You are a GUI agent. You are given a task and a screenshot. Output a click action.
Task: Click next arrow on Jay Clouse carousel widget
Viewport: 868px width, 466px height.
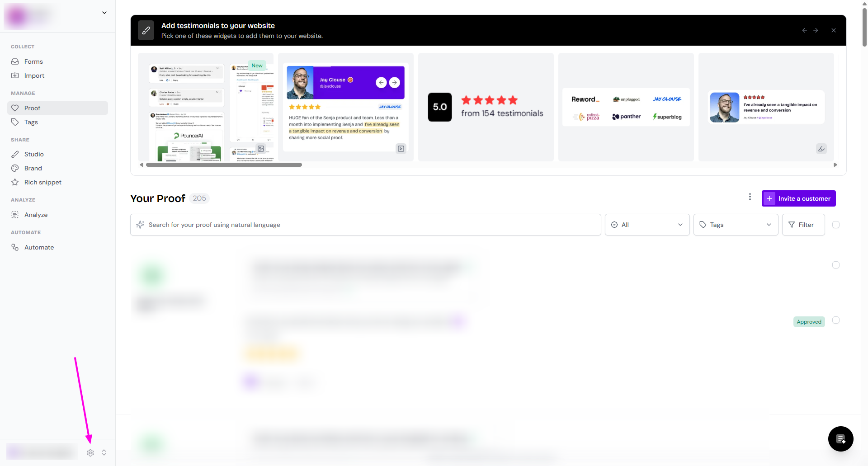[x=394, y=82]
